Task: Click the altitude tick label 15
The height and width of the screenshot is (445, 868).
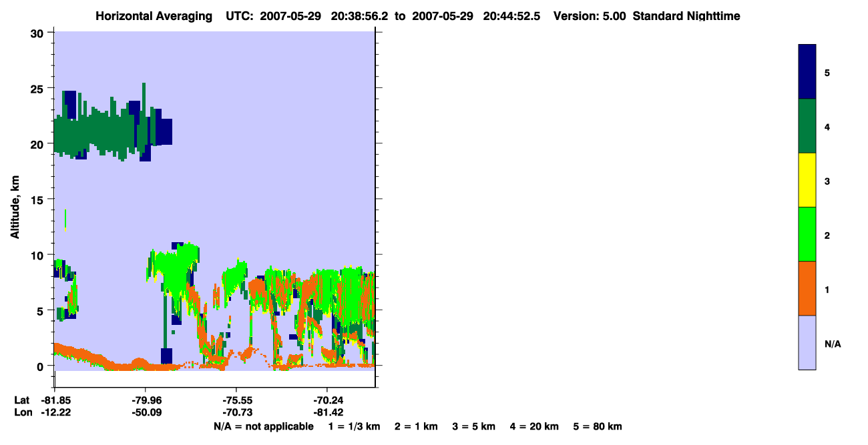Action: pyautogui.click(x=39, y=199)
